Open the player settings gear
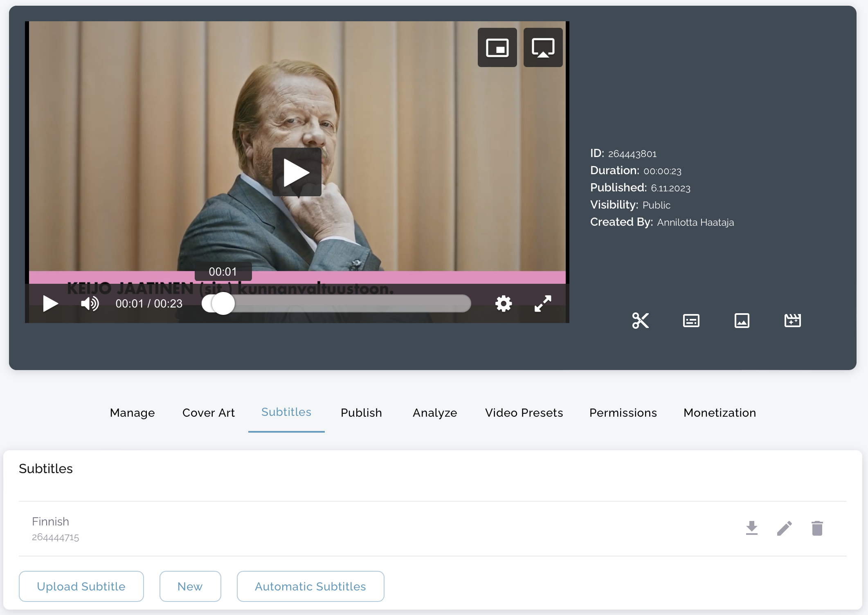Viewport: 868px width, 615px height. [x=503, y=303]
